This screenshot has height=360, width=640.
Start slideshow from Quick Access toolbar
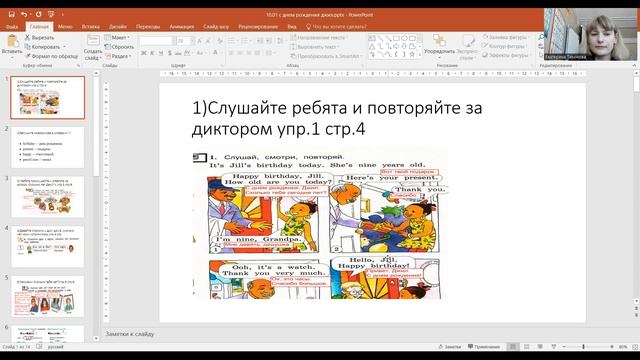(51, 14)
